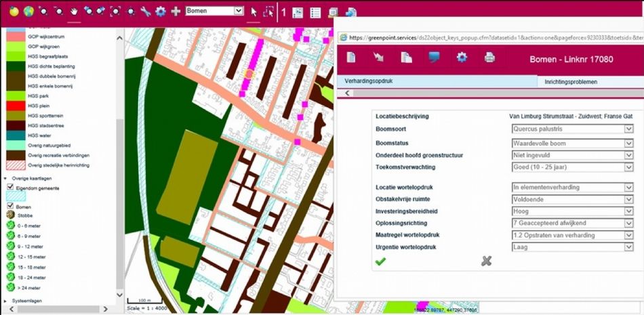The width and height of the screenshot is (644, 315).
Task: Click the HGS plein red legend swatch
Action: point(14,106)
